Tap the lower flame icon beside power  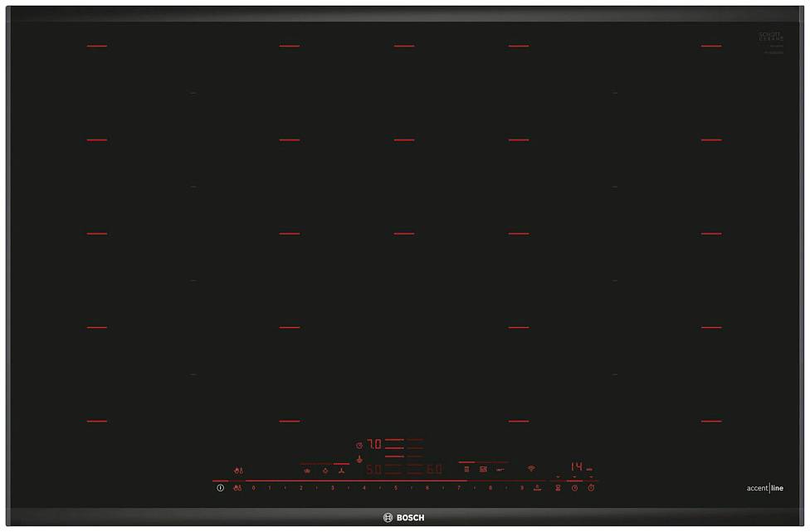(x=238, y=488)
